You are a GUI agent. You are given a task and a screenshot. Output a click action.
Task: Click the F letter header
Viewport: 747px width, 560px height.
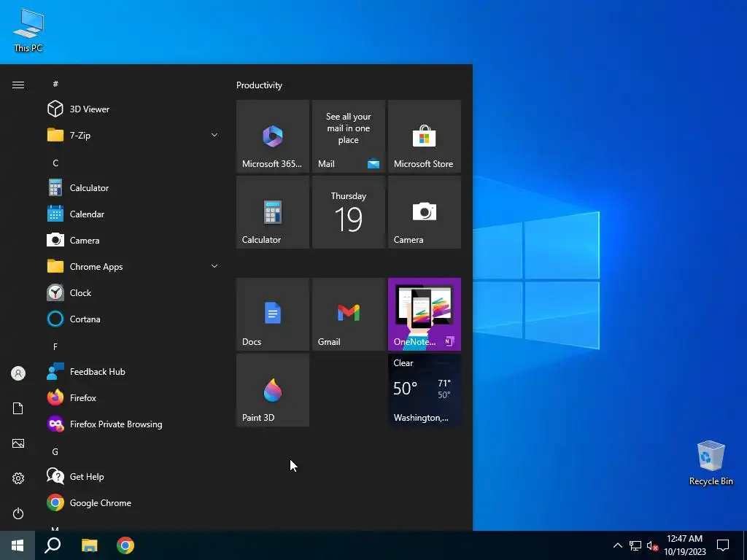pyautogui.click(x=55, y=346)
